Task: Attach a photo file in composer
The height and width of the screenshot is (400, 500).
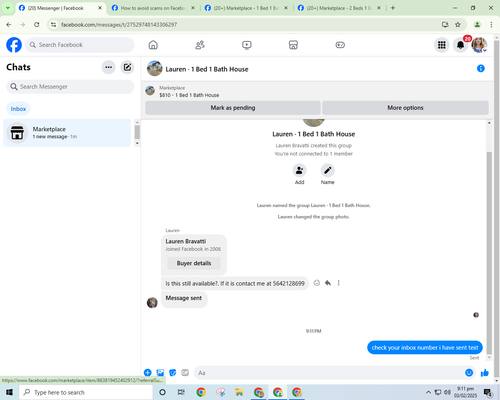Action: [160, 373]
